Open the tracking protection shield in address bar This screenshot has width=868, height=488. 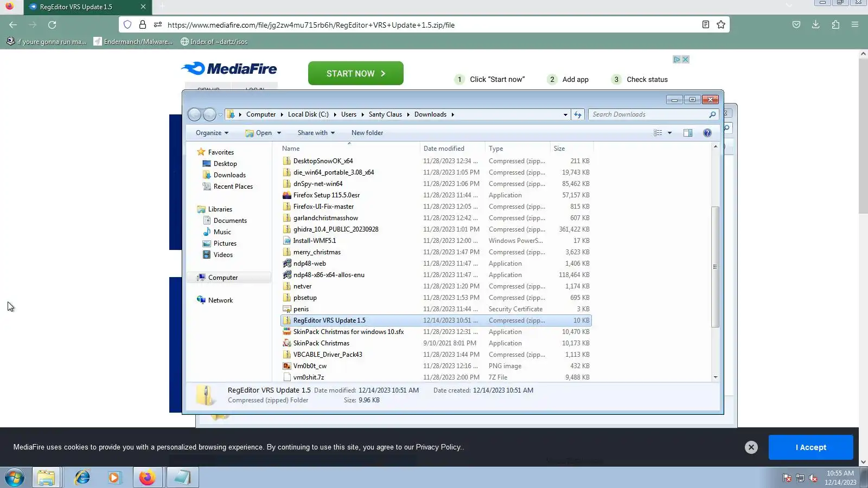[x=127, y=25]
